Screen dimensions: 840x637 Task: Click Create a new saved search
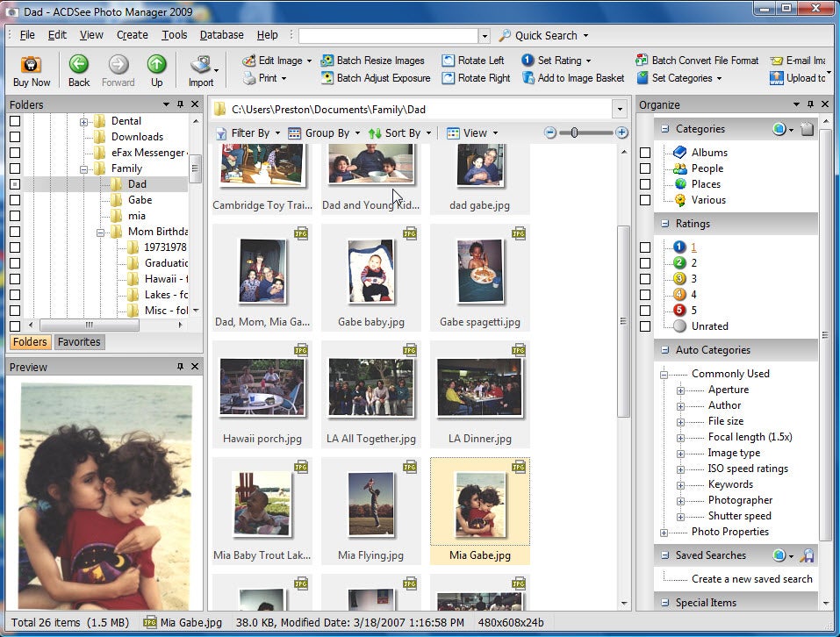pos(751,579)
